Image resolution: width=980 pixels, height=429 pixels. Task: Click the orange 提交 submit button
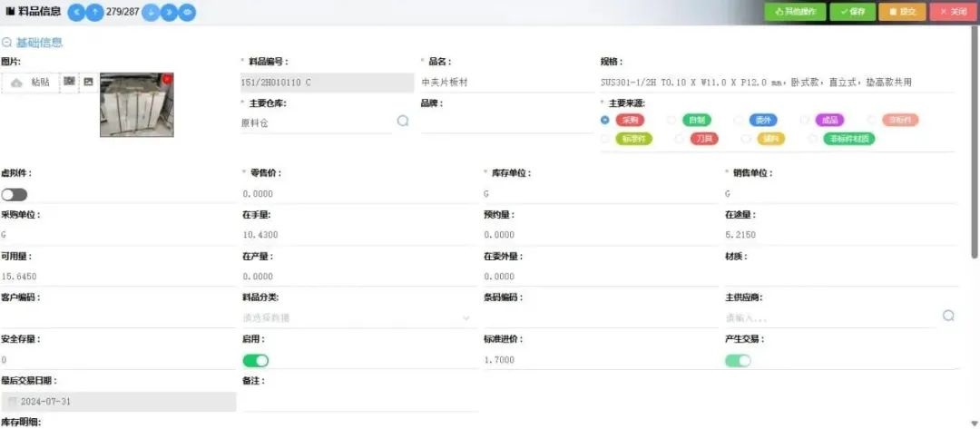point(903,12)
